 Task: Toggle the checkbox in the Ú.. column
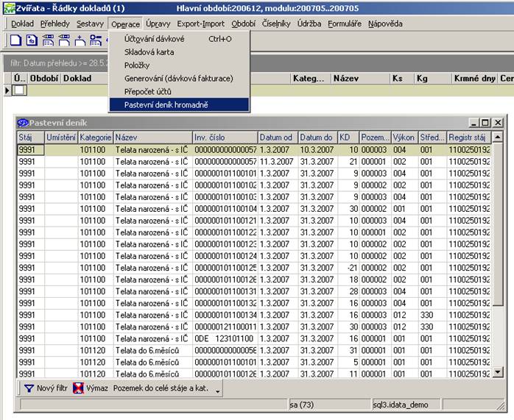click(19, 90)
